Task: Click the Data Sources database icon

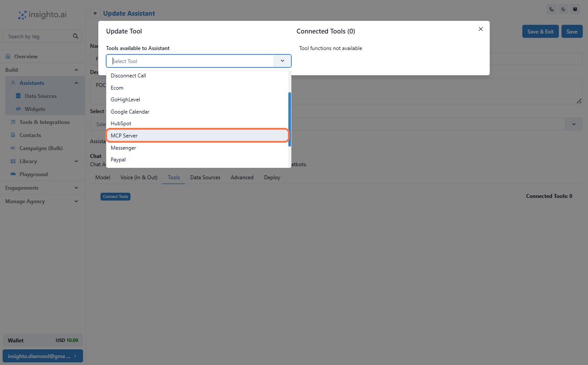Action: tap(18, 96)
